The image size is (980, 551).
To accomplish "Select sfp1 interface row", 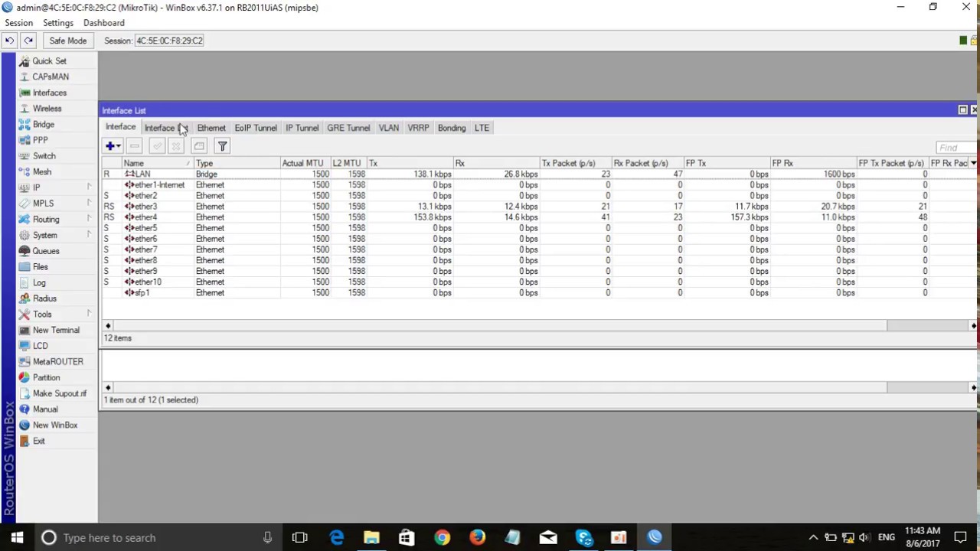I will coord(540,293).
